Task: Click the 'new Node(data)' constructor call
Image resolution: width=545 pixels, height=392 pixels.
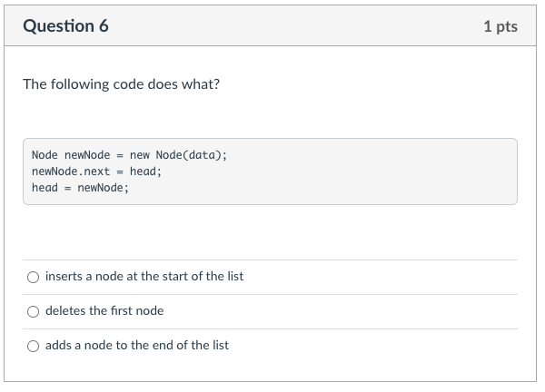Action: pos(178,154)
